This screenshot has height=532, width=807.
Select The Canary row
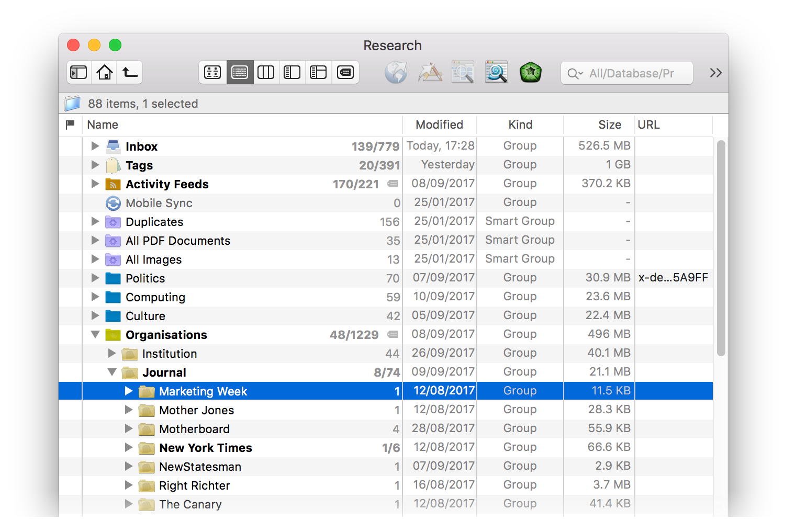click(x=386, y=504)
